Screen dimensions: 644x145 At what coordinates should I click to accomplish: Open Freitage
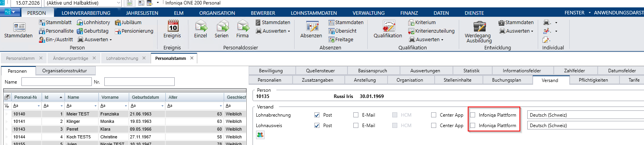(341, 40)
